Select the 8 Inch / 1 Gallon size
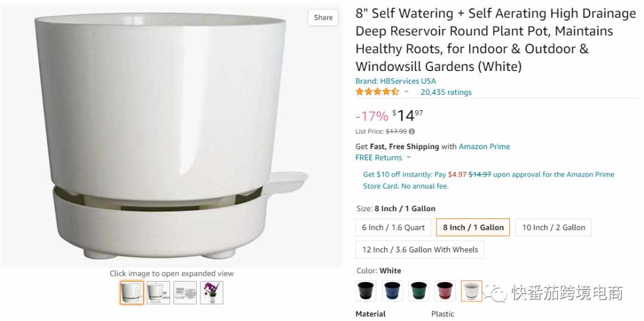The width and height of the screenshot is (644, 321). point(473,227)
